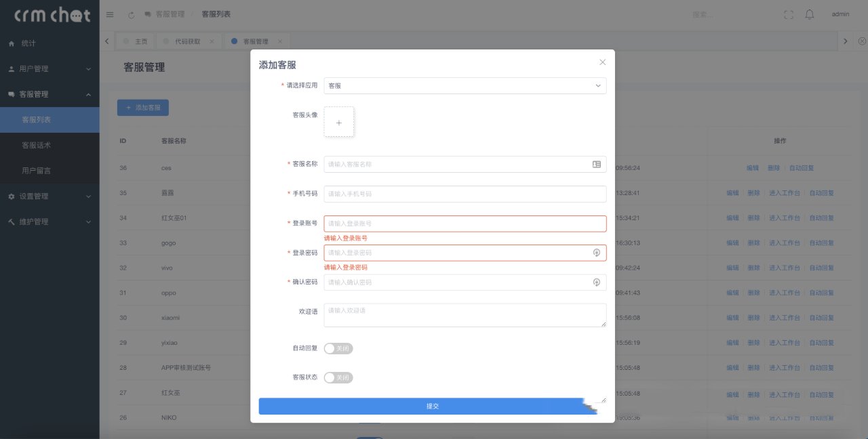Screen dimensions: 868x439
Task: Switch to the 代码获取 tab
Action: click(x=187, y=41)
